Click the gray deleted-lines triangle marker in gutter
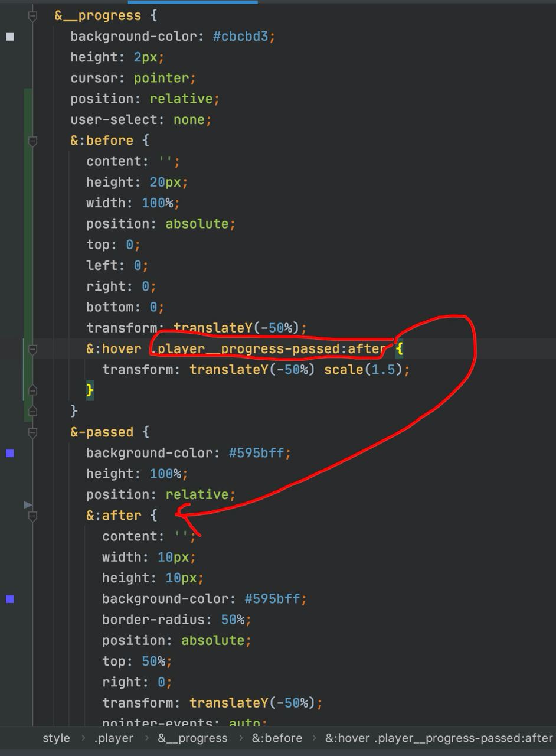Screen dimensions: 556x756 [28, 504]
